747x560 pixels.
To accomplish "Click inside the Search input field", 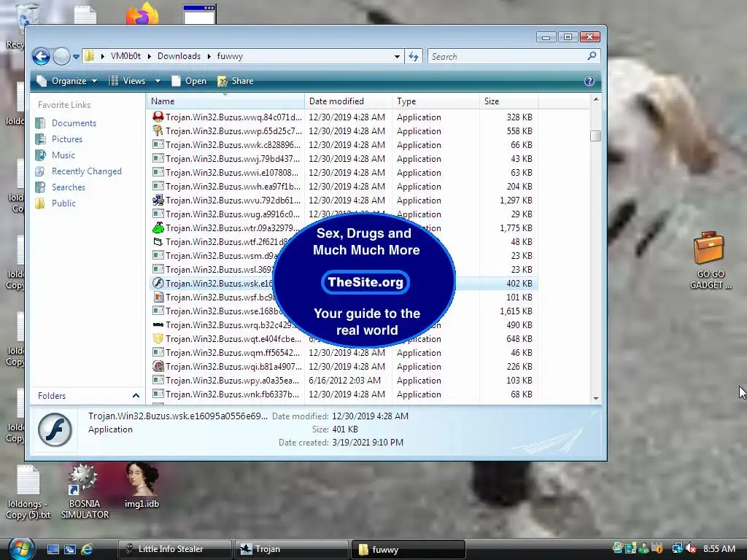I will (x=508, y=57).
